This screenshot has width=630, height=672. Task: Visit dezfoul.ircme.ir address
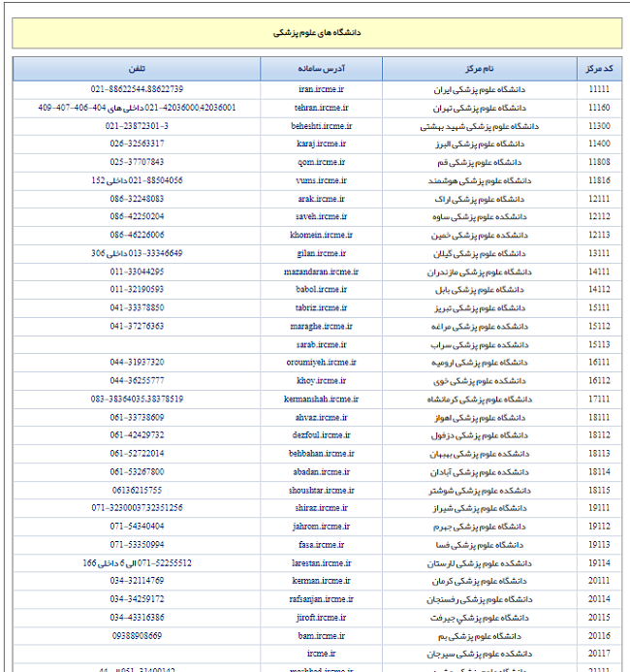tap(321, 435)
